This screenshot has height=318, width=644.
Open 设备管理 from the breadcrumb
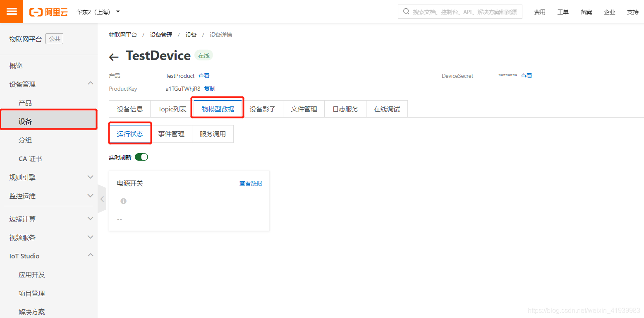(161, 35)
